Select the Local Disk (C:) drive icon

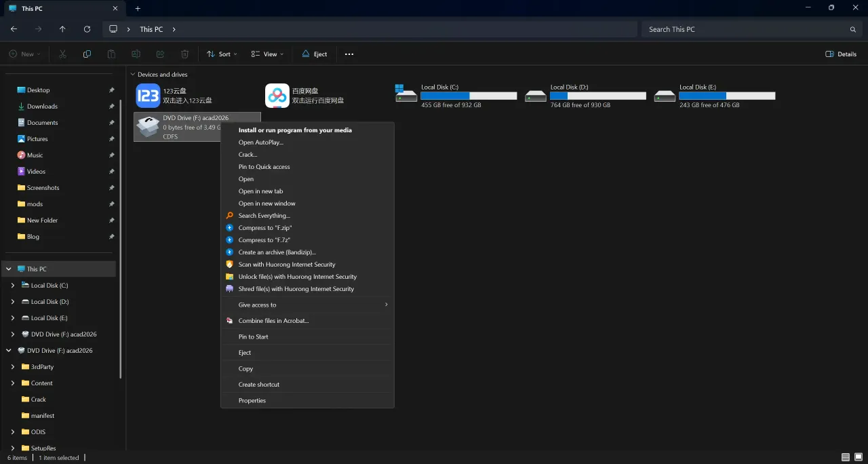406,94
